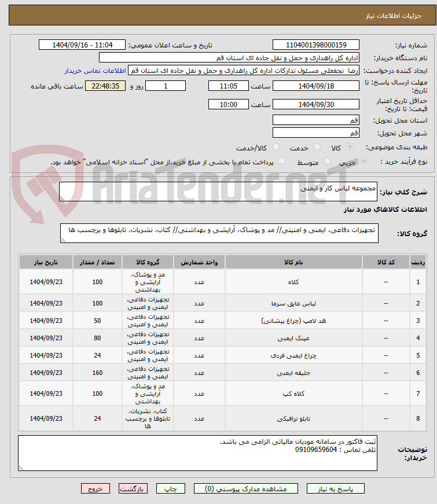
Task: Select the کالا/خدمت radio button
Action: click(276, 147)
